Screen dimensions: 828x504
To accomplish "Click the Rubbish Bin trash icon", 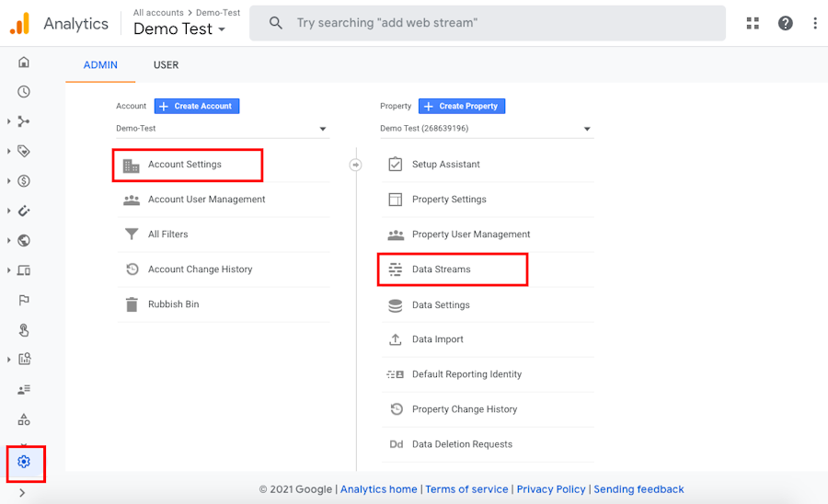I will (x=132, y=304).
